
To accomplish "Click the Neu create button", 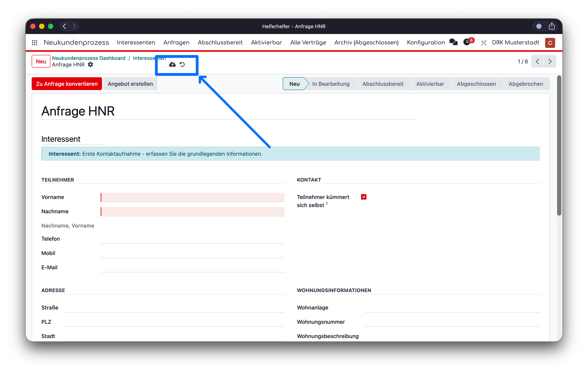I will pos(41,61).
